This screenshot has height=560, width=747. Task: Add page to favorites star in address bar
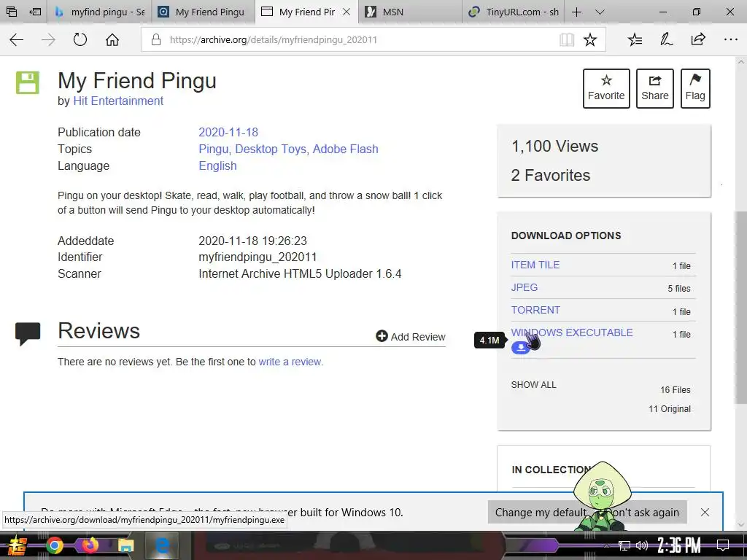pyautogui.click(x=589, y=39)
